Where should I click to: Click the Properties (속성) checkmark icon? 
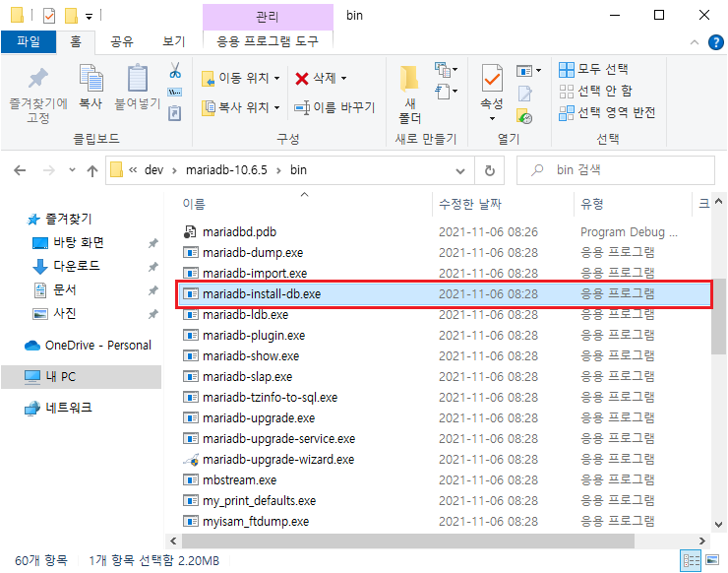pos(492,78)
